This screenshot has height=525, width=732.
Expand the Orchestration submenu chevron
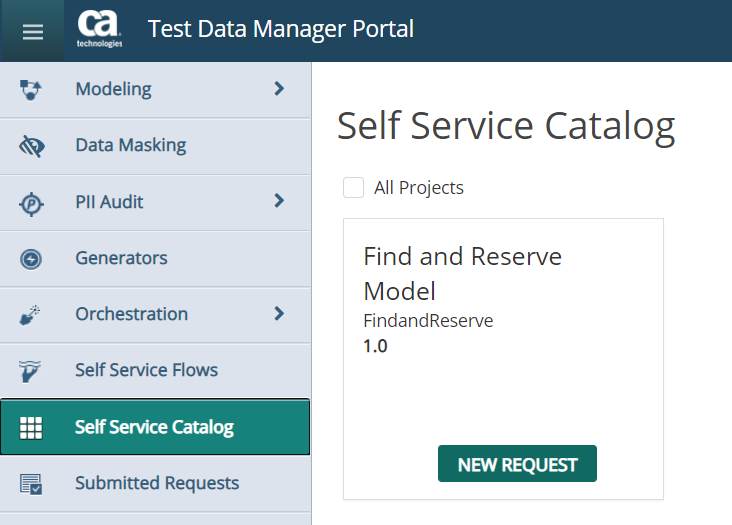pyautogui.click(x=279, y=314)
